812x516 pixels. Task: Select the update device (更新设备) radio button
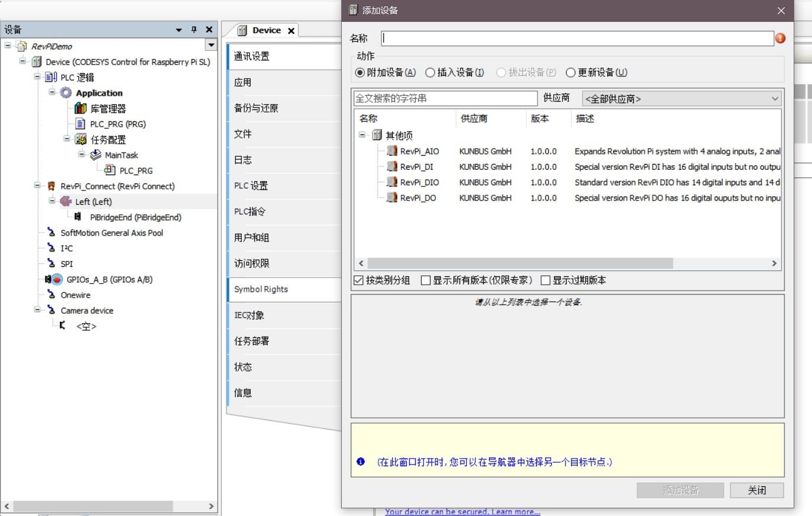pos(571,73)
